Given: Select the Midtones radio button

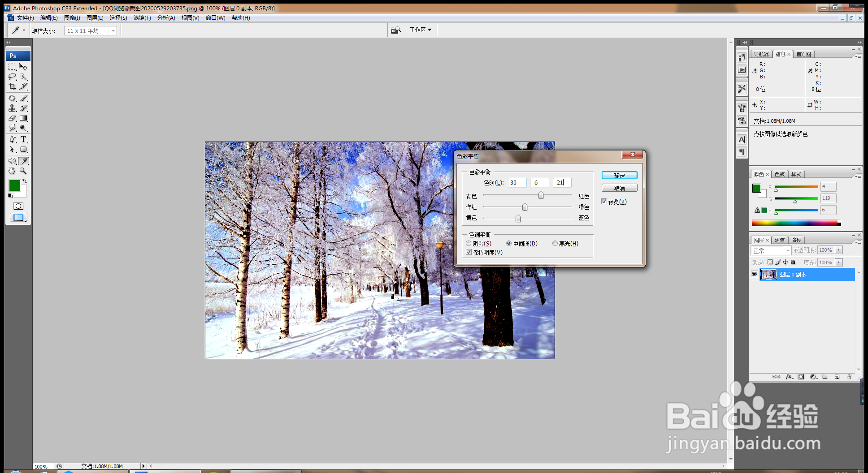Looking at the screenshot, I should [x=509, y=243].
